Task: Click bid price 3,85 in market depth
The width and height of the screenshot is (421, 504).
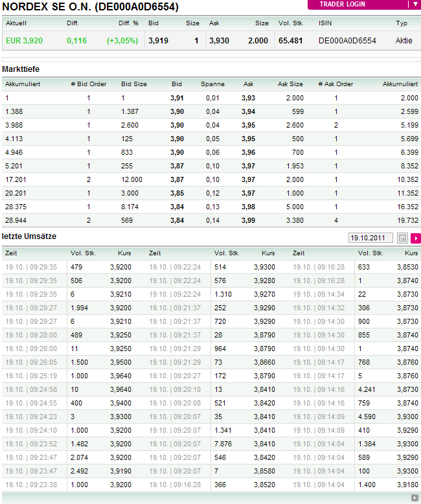Action: (x=177, y=193)
